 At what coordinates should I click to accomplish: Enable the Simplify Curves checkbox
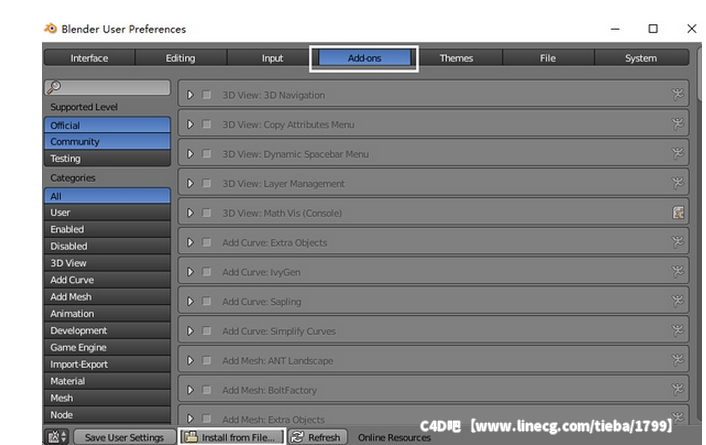pyautogui.click(x=206, y=331)
